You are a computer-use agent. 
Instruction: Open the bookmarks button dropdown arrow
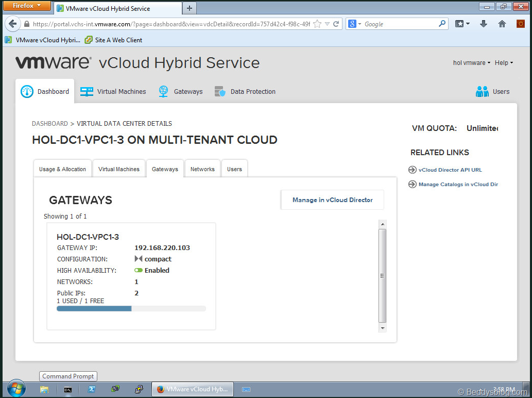click(x=468, y=24)
